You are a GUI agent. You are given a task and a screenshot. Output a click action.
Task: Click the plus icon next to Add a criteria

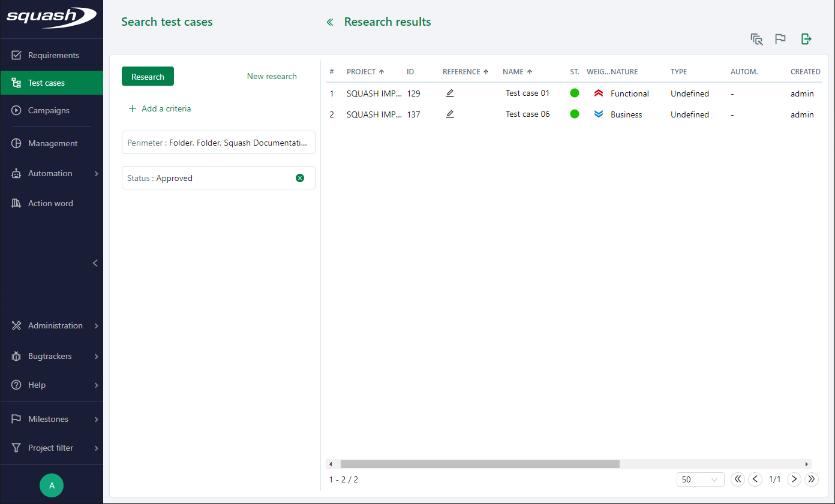131,108
